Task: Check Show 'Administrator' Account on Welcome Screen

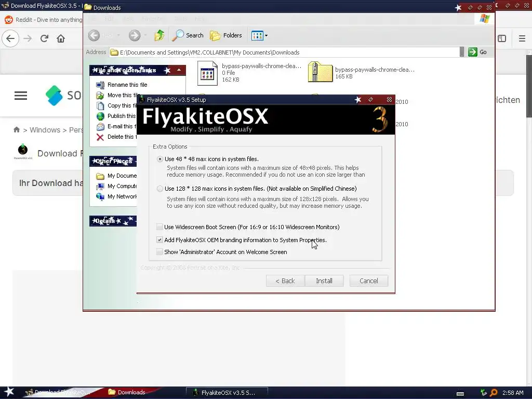Action: (x=159, y=252)
